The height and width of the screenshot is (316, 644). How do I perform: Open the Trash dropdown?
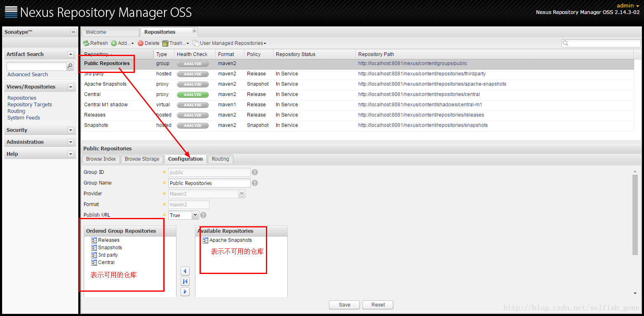click(x=176, y=43)
